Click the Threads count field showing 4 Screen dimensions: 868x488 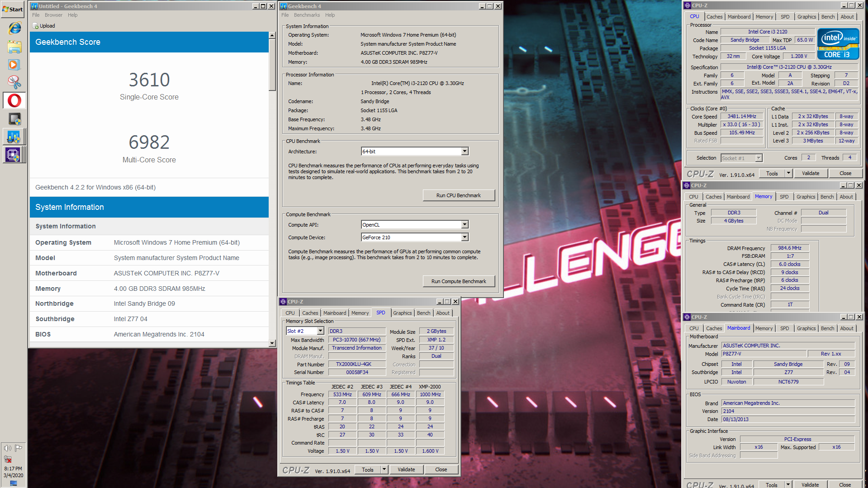point(849,157)
